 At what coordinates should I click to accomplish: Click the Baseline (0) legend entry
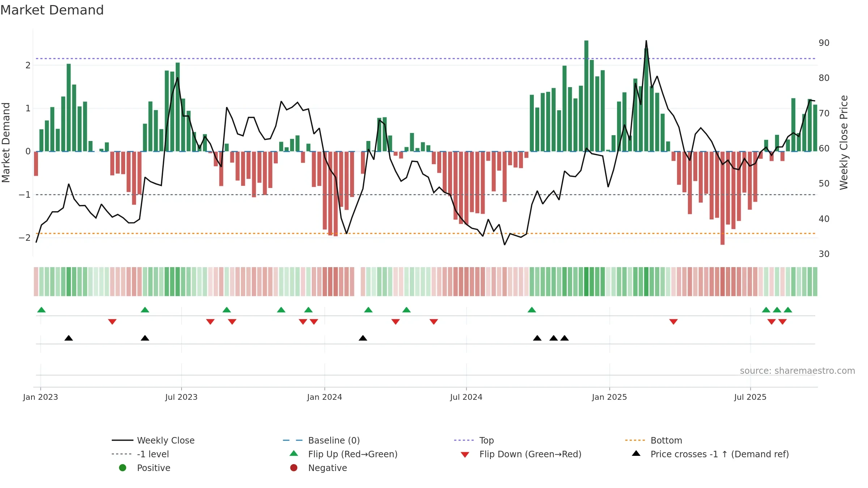321,440
